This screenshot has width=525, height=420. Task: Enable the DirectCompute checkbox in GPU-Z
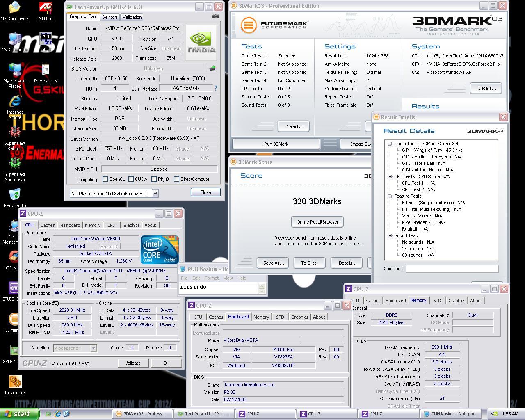click(176, 179)
